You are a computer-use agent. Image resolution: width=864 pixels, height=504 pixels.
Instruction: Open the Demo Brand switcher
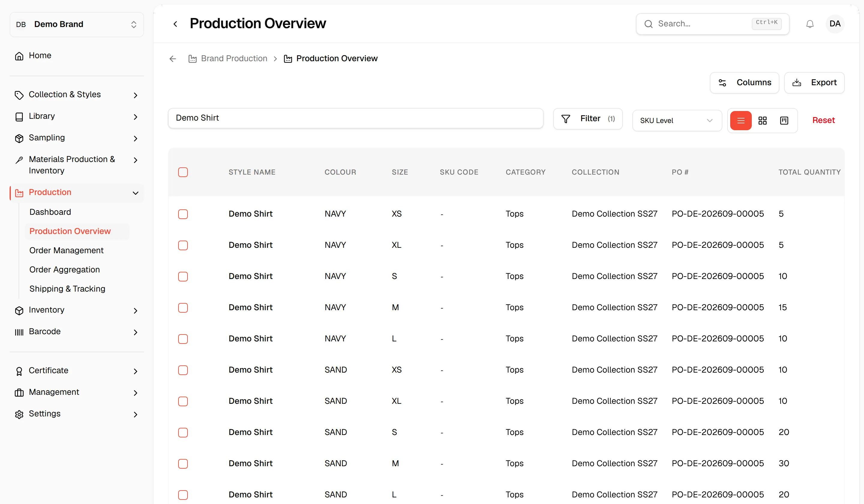(77, 24)
